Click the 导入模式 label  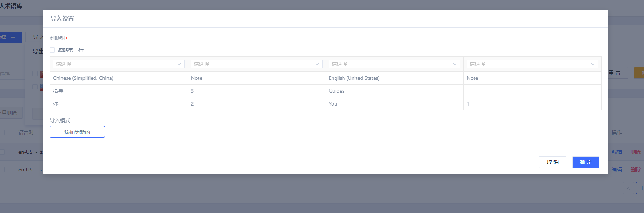tap(60, 120)
